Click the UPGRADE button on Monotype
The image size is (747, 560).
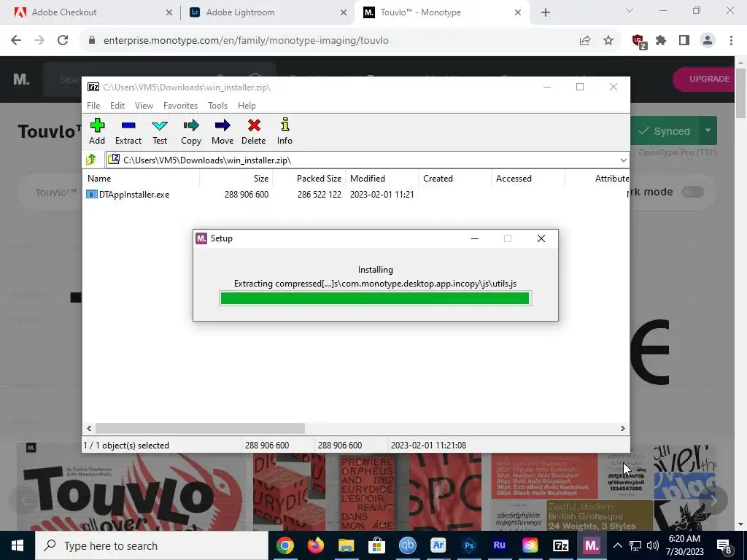coord(704,79)
